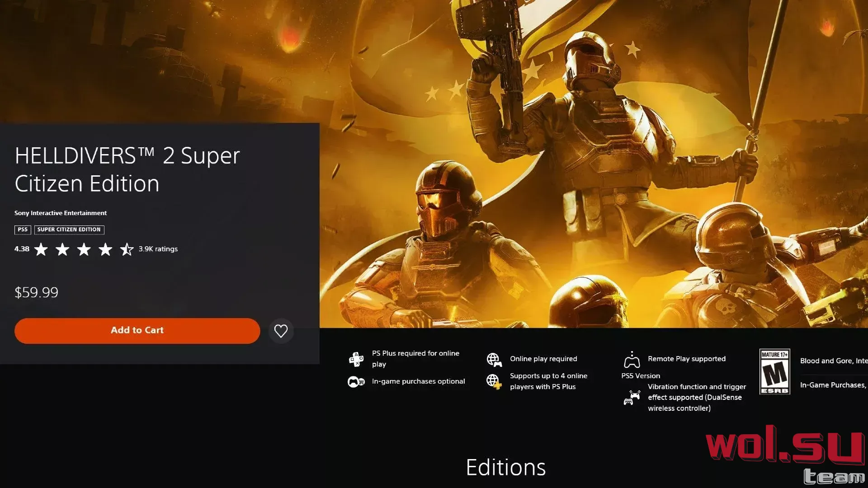Select the Editions section heading

pyautogui.click(x=505, y=467)
